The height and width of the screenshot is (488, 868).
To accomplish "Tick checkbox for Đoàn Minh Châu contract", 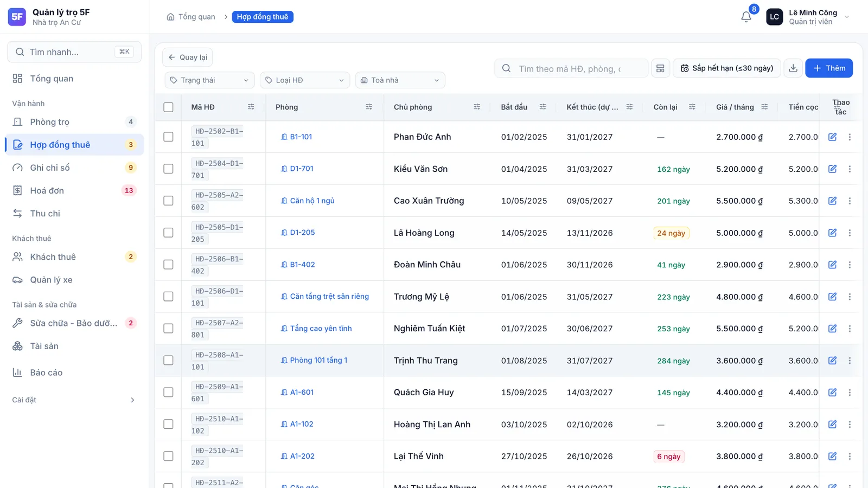I will [168, 265].
